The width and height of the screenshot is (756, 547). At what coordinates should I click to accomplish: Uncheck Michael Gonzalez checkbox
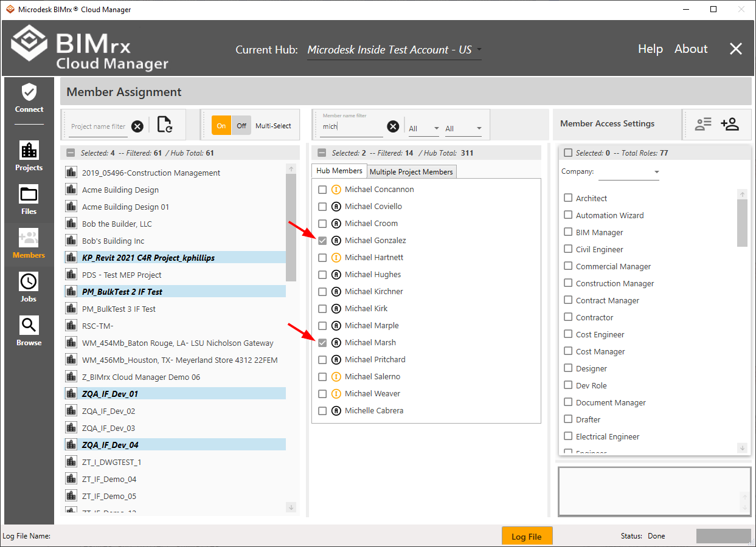tap(322, 241)
